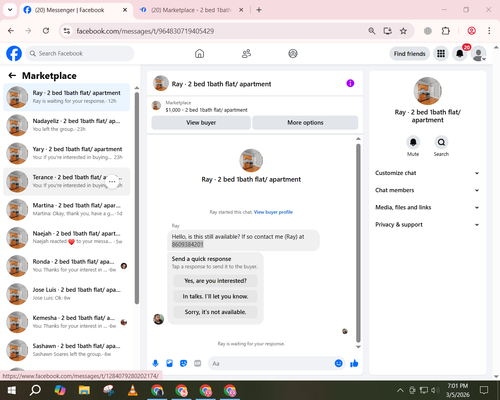Show hidden system tray icons

(400, 390)
